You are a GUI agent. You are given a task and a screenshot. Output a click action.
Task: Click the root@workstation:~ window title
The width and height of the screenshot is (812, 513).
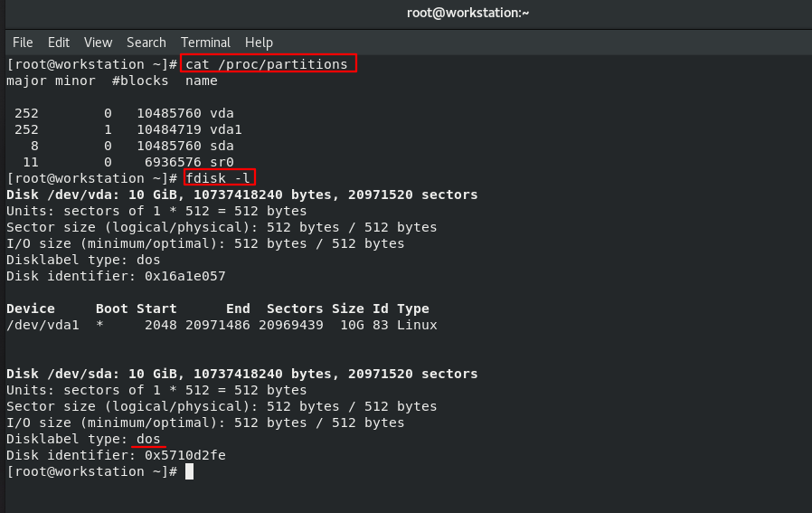tap(467, 13)
